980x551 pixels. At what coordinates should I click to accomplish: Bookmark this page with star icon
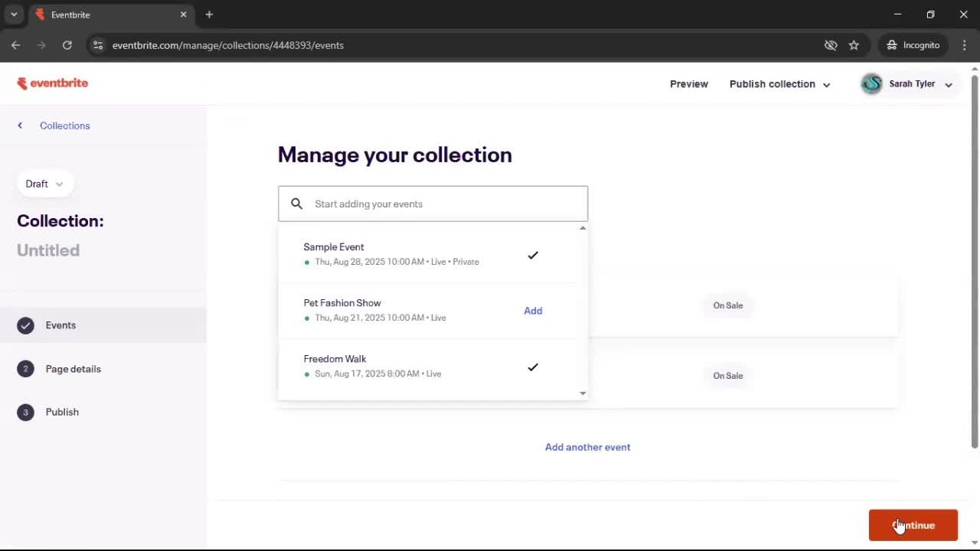[x=854, y=45]
